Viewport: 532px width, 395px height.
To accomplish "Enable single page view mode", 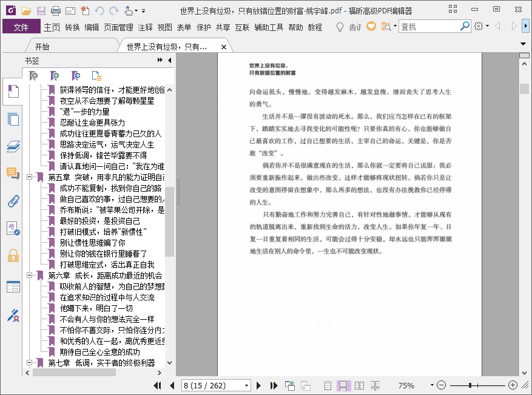I will (328, 385).
